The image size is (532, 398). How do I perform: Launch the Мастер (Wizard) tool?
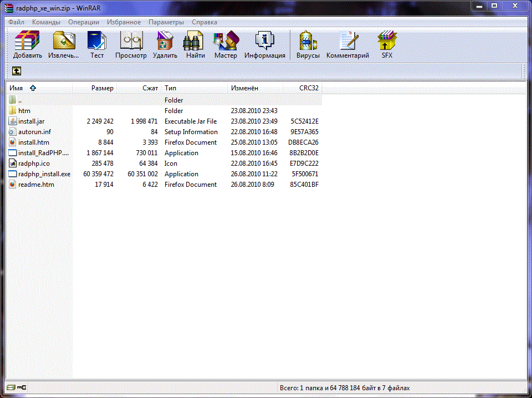click(226, 45)
